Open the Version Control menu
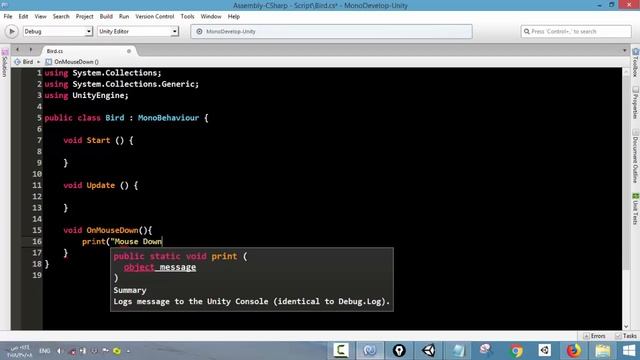Screen dimensions: 640x360 [155, 16]
